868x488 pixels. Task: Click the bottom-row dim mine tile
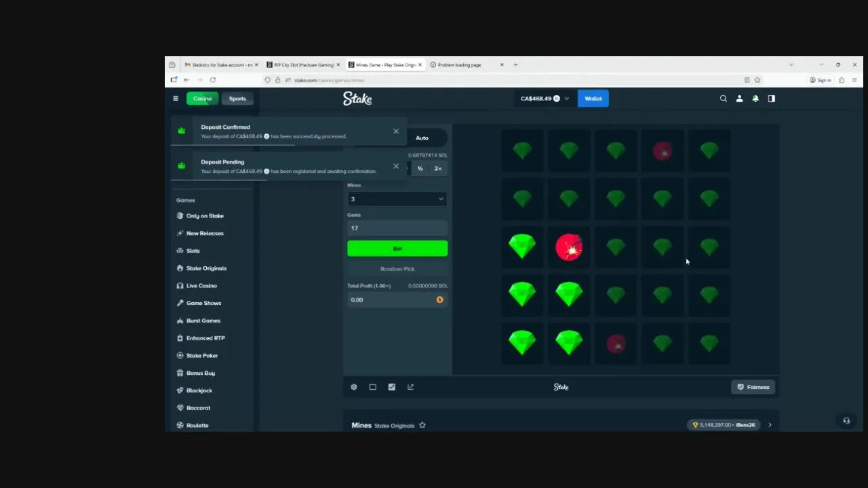click(x=616, y=344)
